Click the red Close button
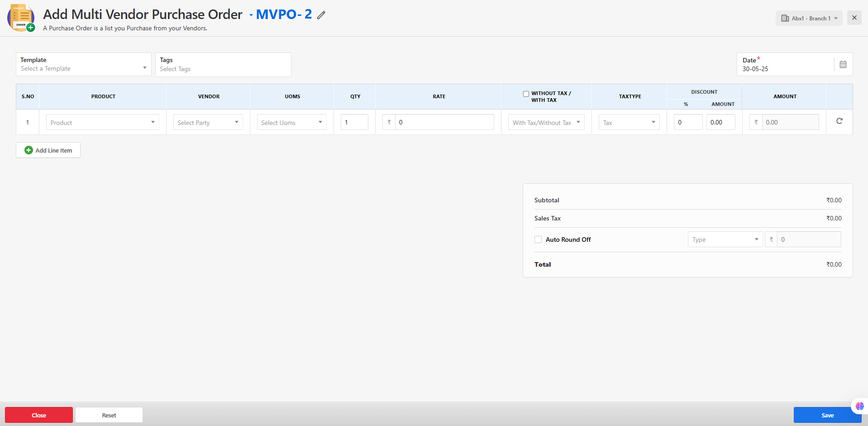Image resolution: width=868 pixels, height=426 pixels. coord(39,415)
